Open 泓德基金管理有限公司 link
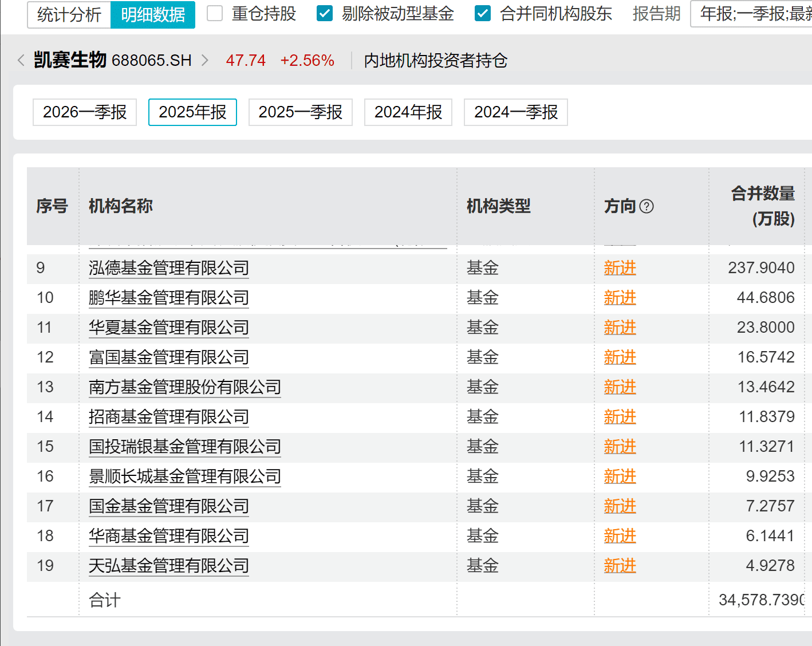812x646 pixels. 169,268
